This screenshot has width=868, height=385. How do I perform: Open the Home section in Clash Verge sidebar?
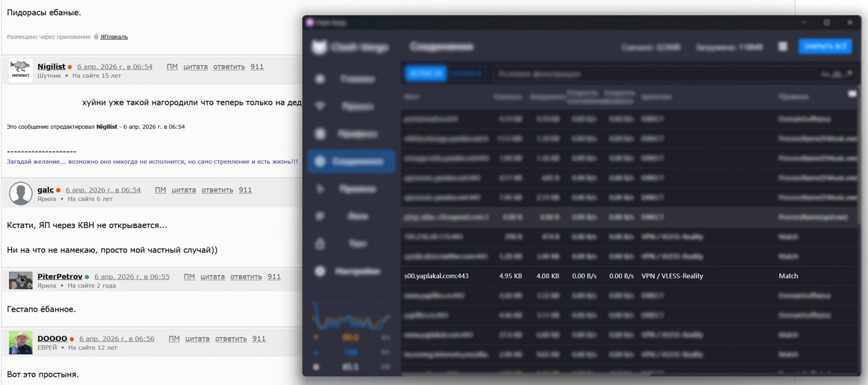tap(352, 79)
